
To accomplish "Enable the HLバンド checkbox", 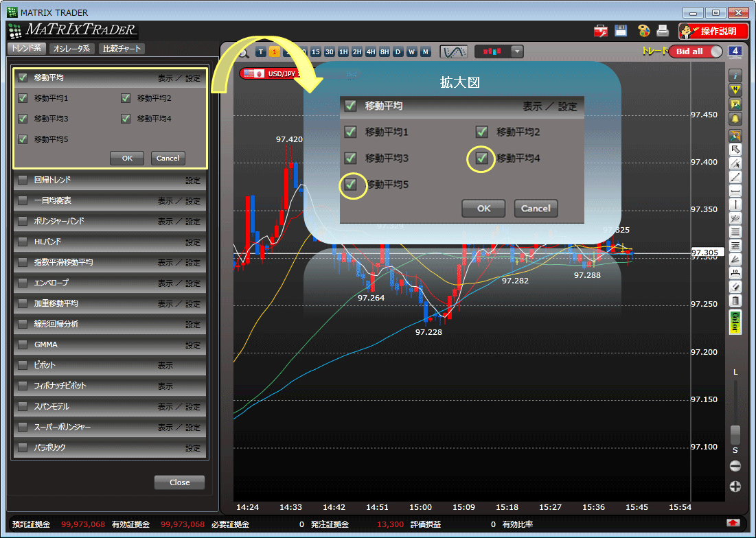I will click(22, 242).
